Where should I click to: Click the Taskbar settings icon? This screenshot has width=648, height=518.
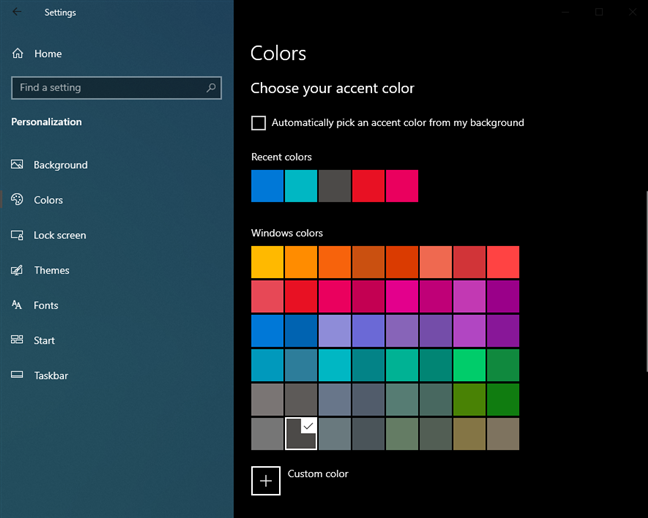(17, 375)
